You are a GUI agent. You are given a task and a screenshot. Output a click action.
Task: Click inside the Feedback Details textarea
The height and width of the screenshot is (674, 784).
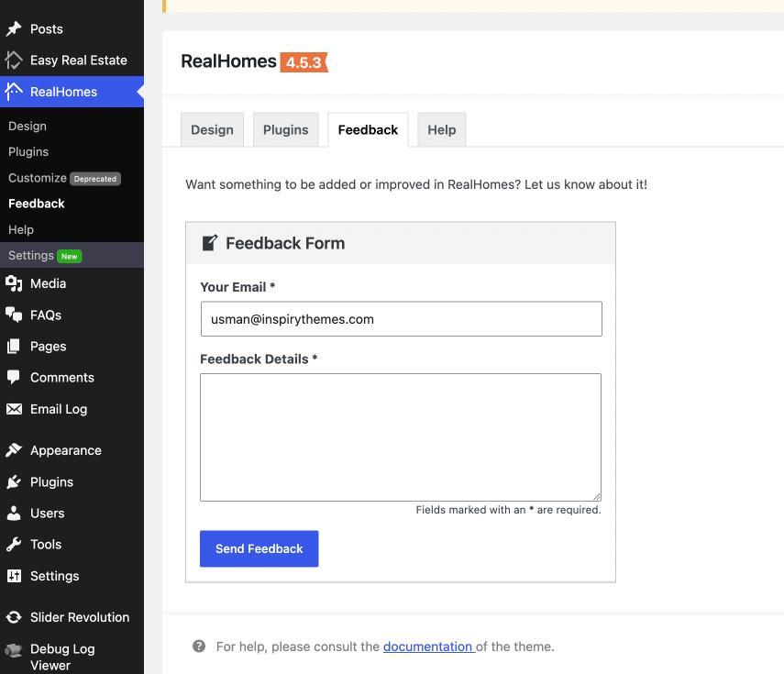[401, 437]
